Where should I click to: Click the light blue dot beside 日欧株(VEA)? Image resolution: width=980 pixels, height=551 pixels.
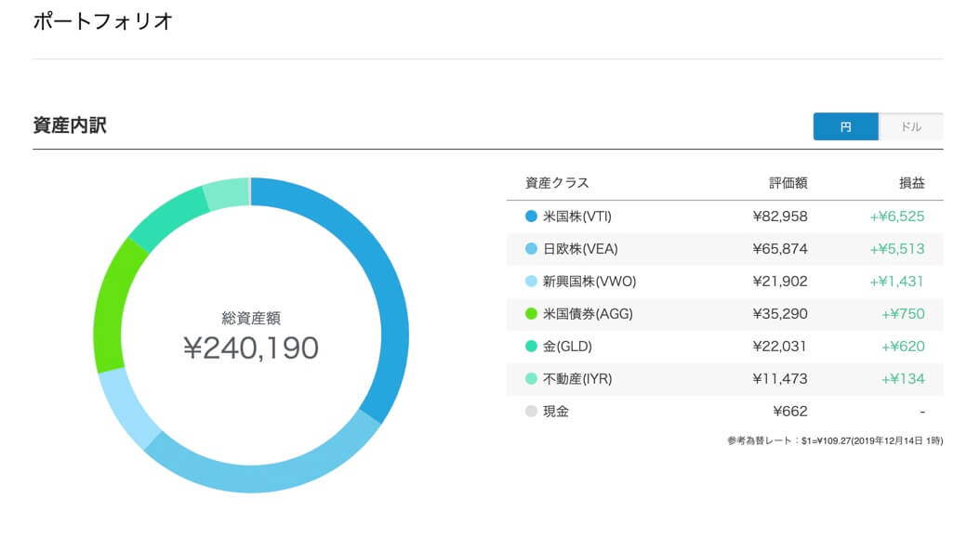coord(531,249)
